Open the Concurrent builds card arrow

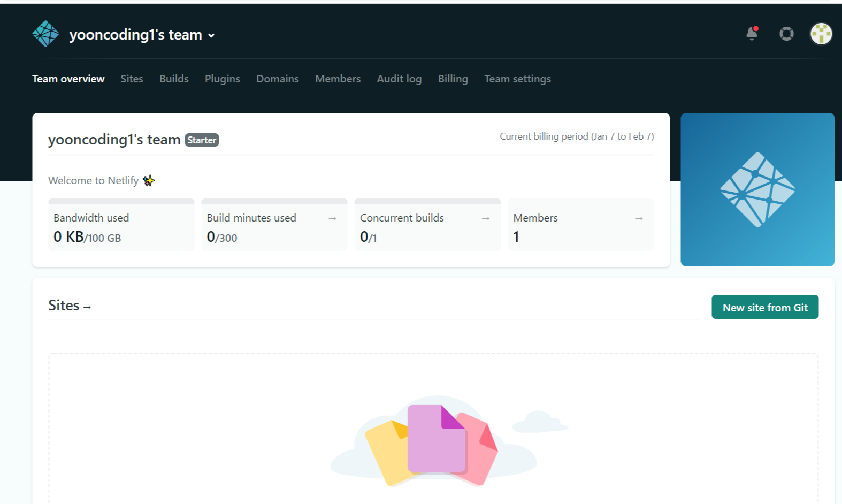pyautogui.click(x=486, y=218)
